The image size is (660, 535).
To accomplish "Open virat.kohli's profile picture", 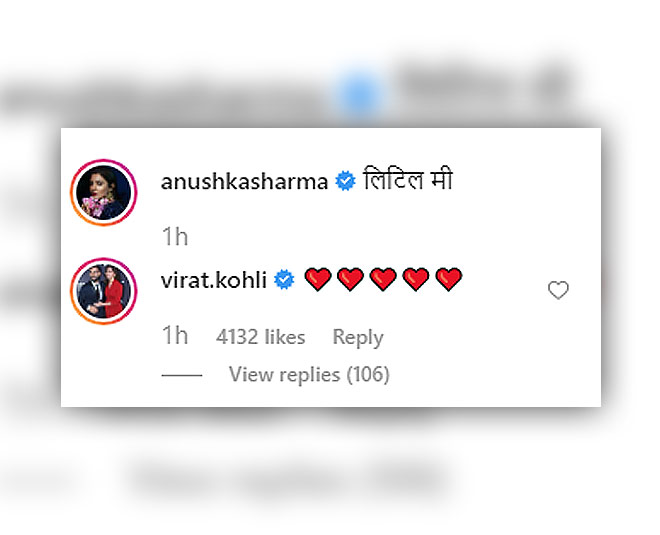I will click(104, 291).
